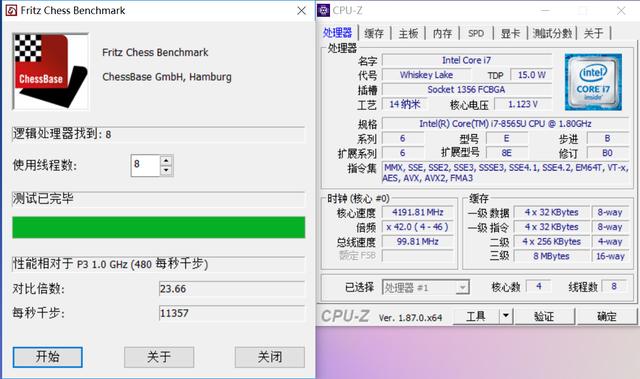Image resolution: width=640 pixels, height=379 pixels.
Task: Expand the 工具 dropdown arrow
Action: point(506,316)
